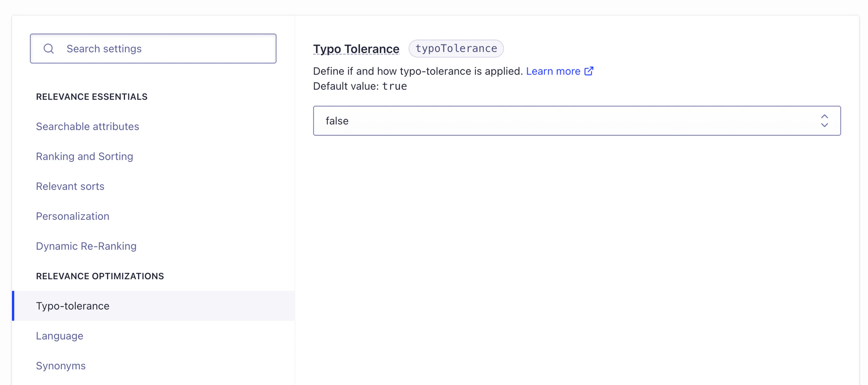
Task: Click the external link icon beside Learn more
Action: 589,71
